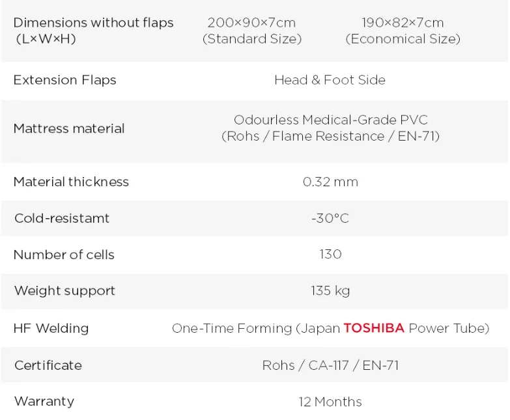Select the 200×90×7cm Standard Size value
Screen dimensions: 510x420
[x=251, y=31]
